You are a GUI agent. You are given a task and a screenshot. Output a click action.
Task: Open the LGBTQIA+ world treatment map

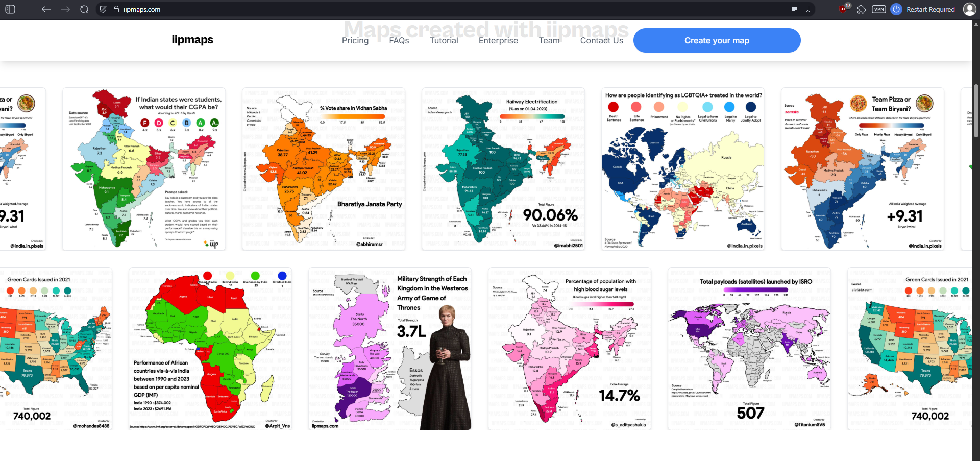coord(683,169)
